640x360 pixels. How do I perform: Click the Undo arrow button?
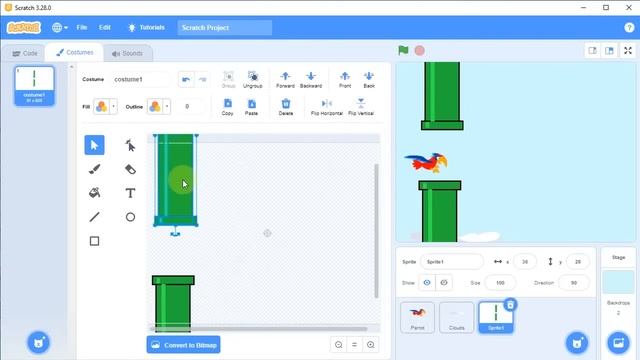click(x=186, y=79)
